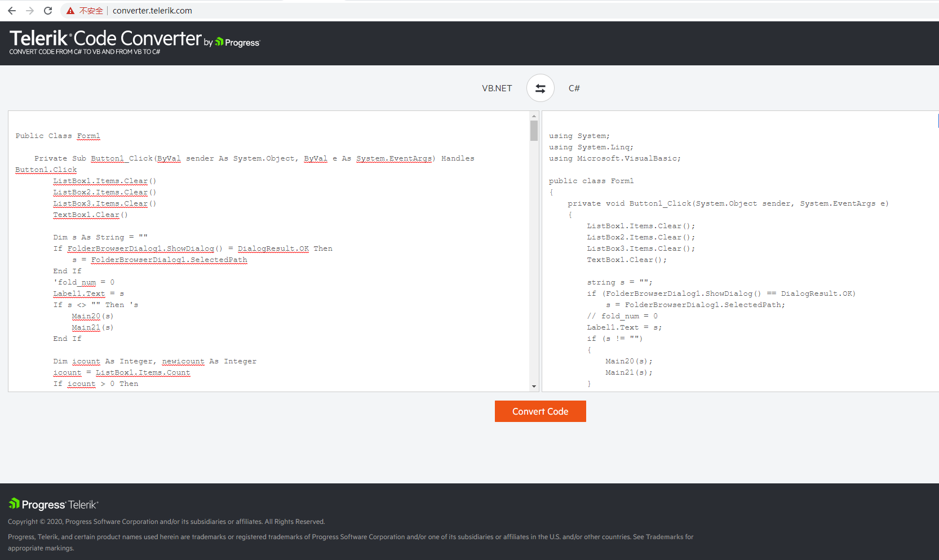Place cursor on 'using System.Linq;' line
Image resolution: width=939 pixels, height=560 pixels.
(x=591, y=147)
